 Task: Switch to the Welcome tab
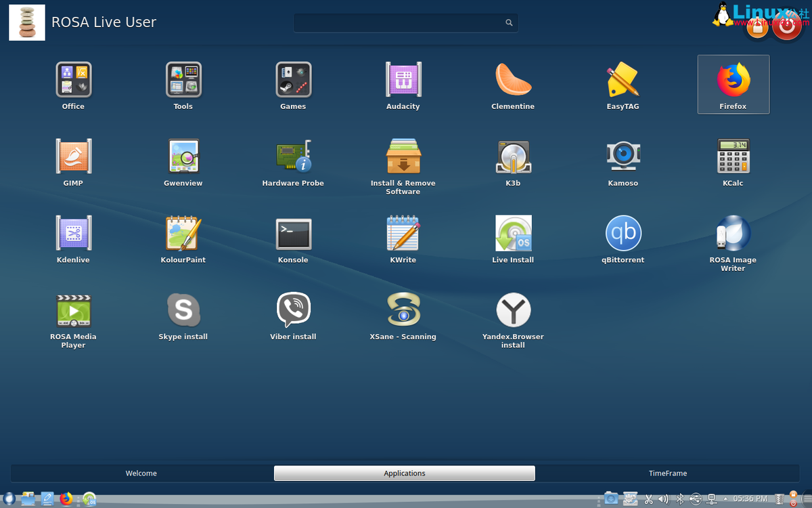tap(141, 473)
